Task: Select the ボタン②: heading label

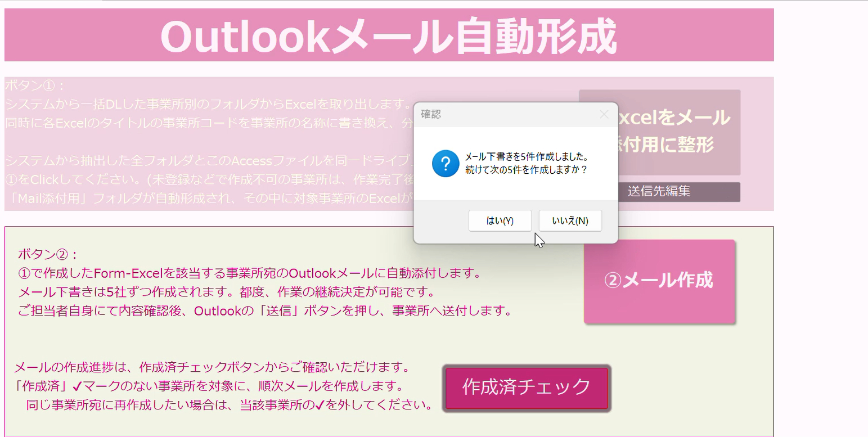Action: pos(48,254)
